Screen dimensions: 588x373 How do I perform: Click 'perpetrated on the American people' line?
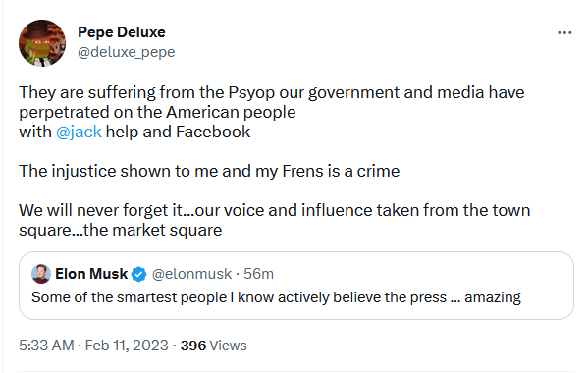coord(157,113)
